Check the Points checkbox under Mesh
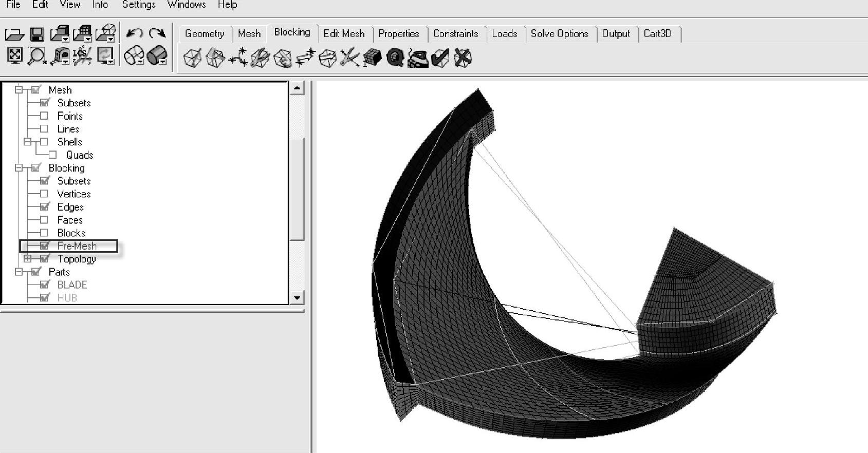This screenshot has height=453, width=868. point(44,116)
